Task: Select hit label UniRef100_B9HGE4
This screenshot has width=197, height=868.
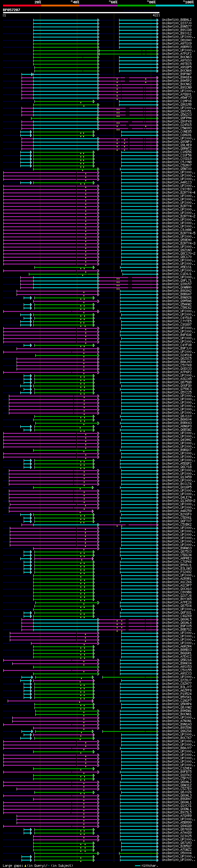Action: tap(177, 78)
